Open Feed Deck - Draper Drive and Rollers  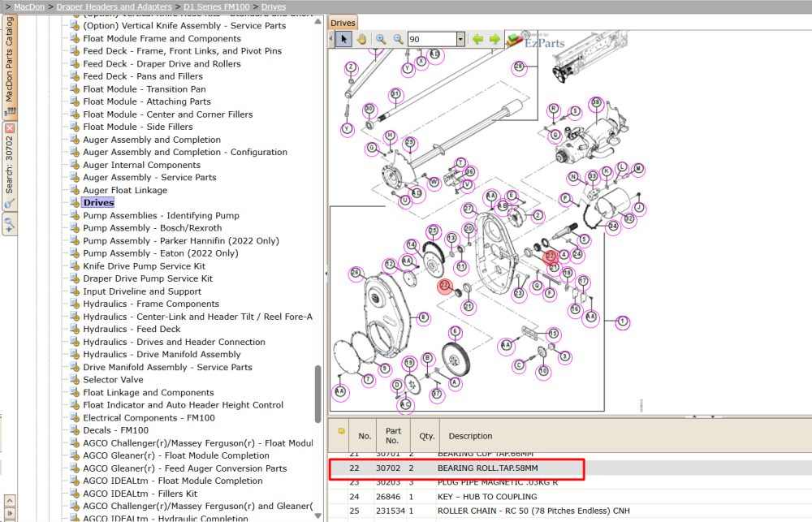coord(162,63)
